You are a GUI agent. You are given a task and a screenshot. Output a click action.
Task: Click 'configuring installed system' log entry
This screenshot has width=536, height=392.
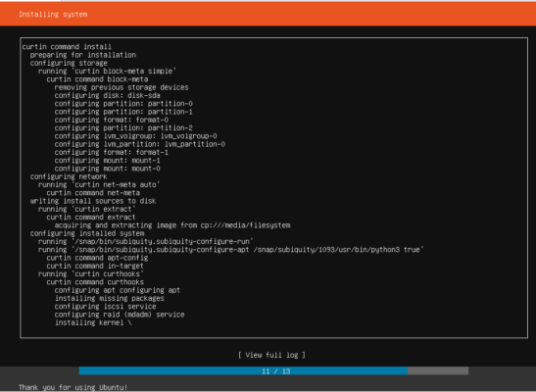coord(87,233)
